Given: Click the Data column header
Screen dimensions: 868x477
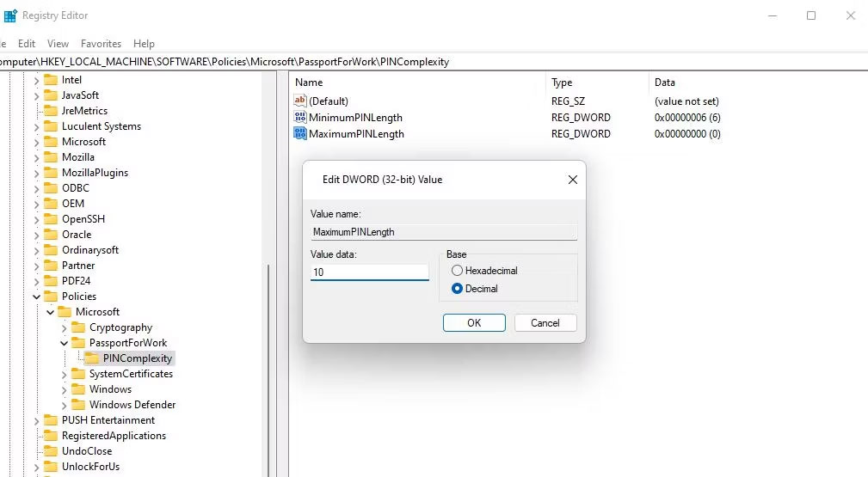Looking at the screenshot, I should tap(665, 83).
